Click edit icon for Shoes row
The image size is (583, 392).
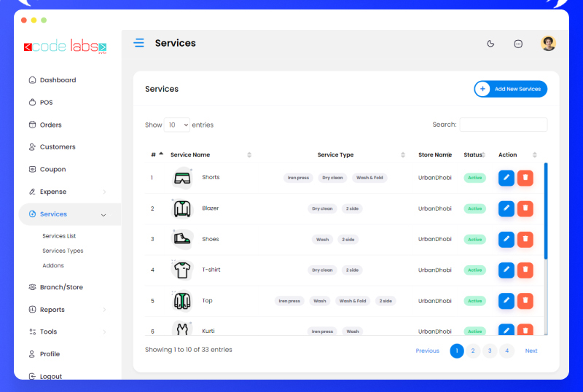506,239
